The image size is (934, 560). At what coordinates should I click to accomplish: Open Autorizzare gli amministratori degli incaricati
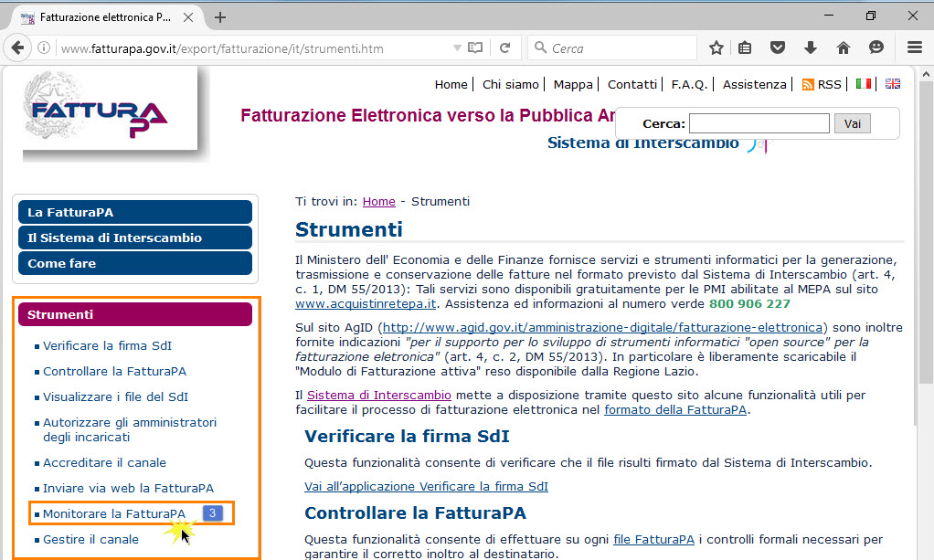click(x=130, y=429)
